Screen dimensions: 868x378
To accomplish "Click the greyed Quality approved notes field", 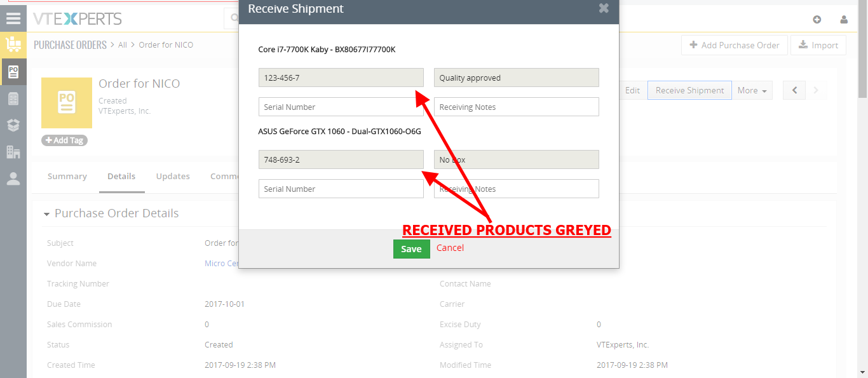I will [x=517, y=78].
